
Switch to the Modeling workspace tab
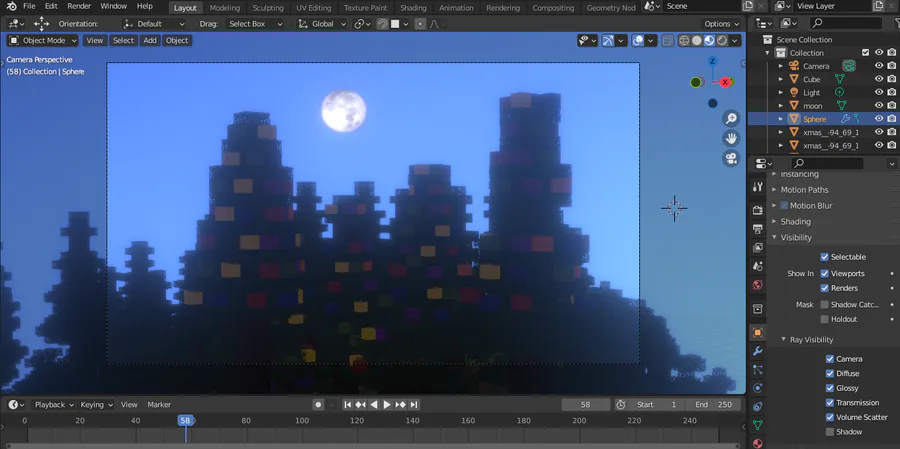(224, 8)
